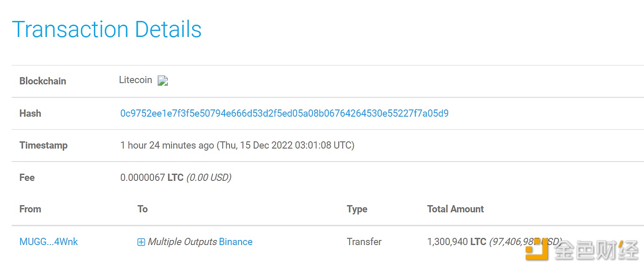Open the MUGG...4Wnk sender address
This screenshot has height=266, width=644.
pos(49,242)
